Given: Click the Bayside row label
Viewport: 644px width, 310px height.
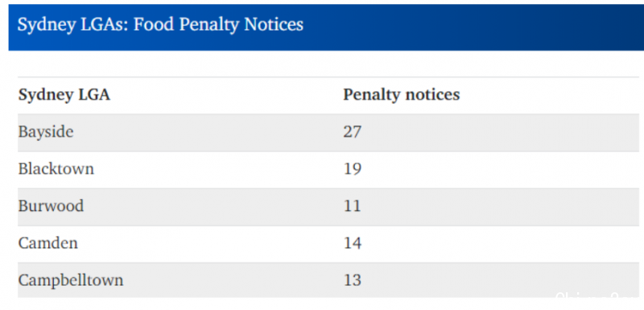Looking at the screenshot, I should [x=46, y=133].
